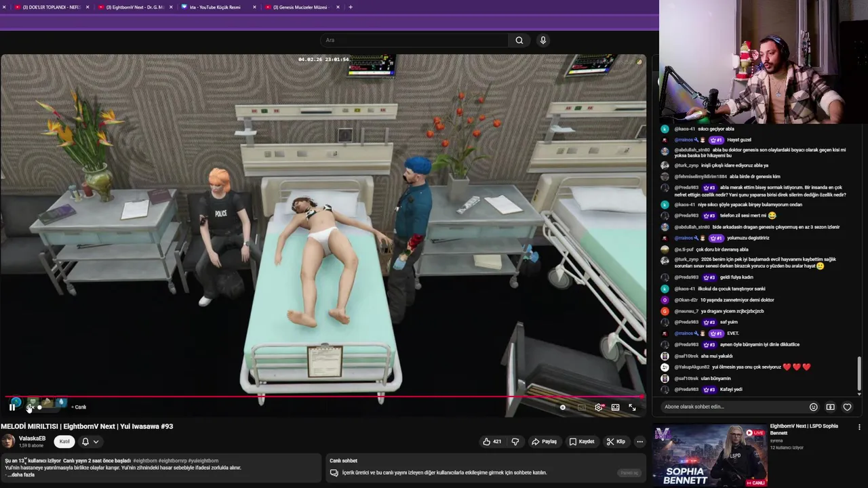Image resolution: width=868 pixels, height=488 pixels.
Task: Switch to EightbornV Next Dr. G. tab
Action: pyautogui.click(x=136, y=7)
